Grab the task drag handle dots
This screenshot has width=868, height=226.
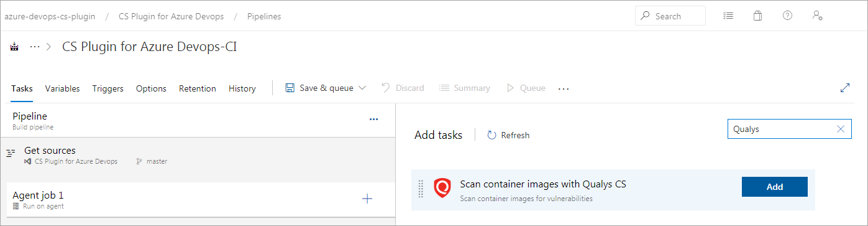421,189
